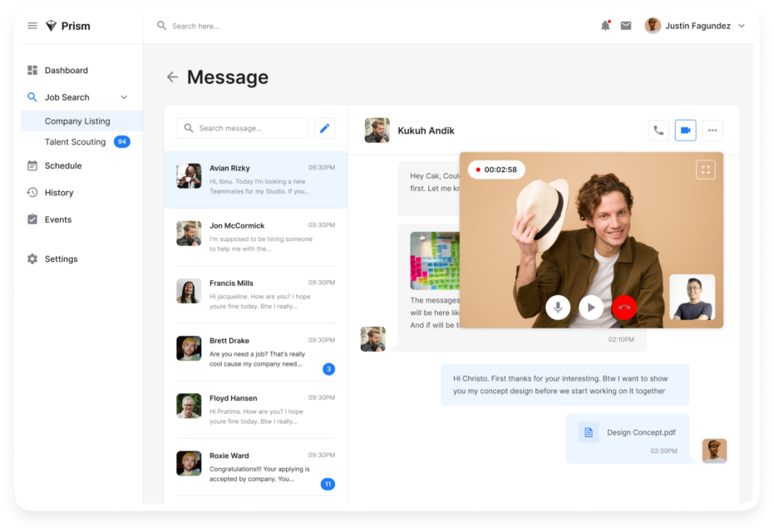Open the three-dot more options menu

(x=712, y=131)
